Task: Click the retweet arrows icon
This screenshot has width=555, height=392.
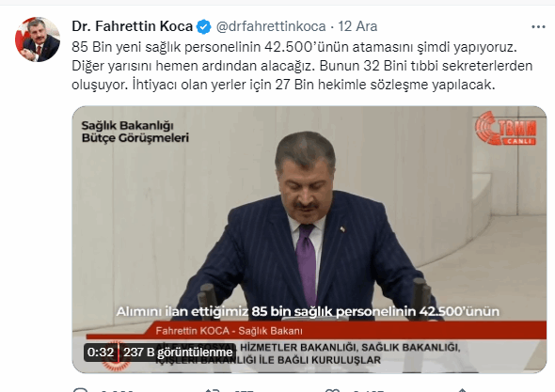Action: coord(213,390)
